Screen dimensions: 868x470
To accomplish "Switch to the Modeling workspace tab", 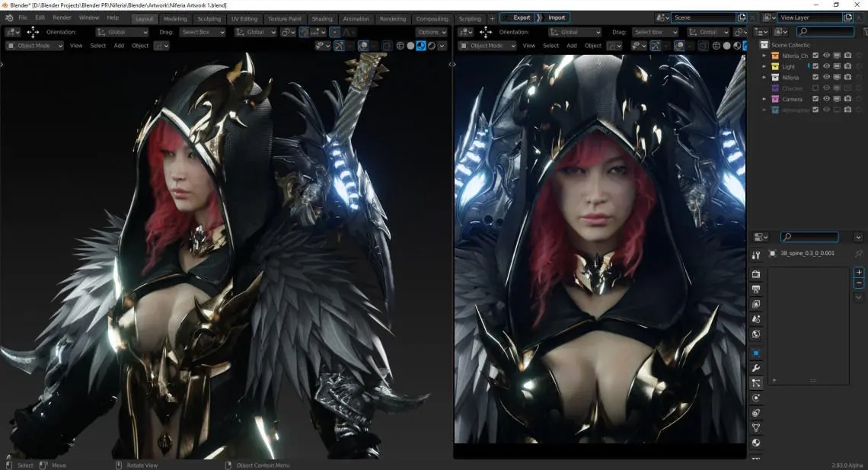I will (175, 19).
